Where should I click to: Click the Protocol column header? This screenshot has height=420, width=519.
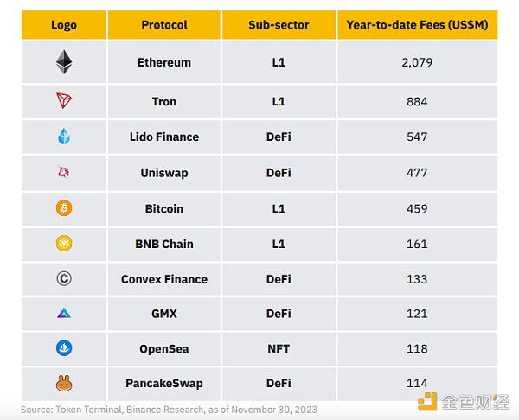tap(164, 25)
